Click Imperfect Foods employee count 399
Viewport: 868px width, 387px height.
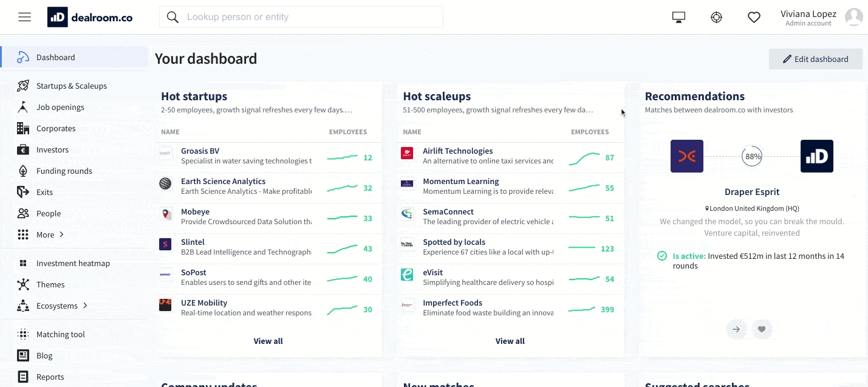(x=607, y=309)
